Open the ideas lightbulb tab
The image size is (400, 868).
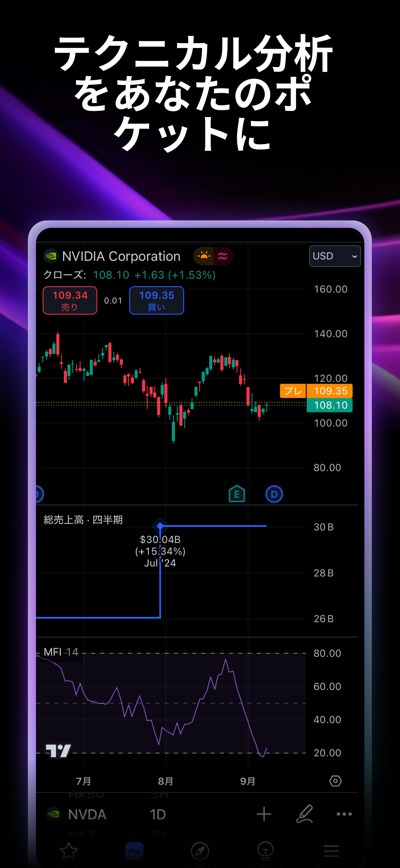(x=265, y=851)
